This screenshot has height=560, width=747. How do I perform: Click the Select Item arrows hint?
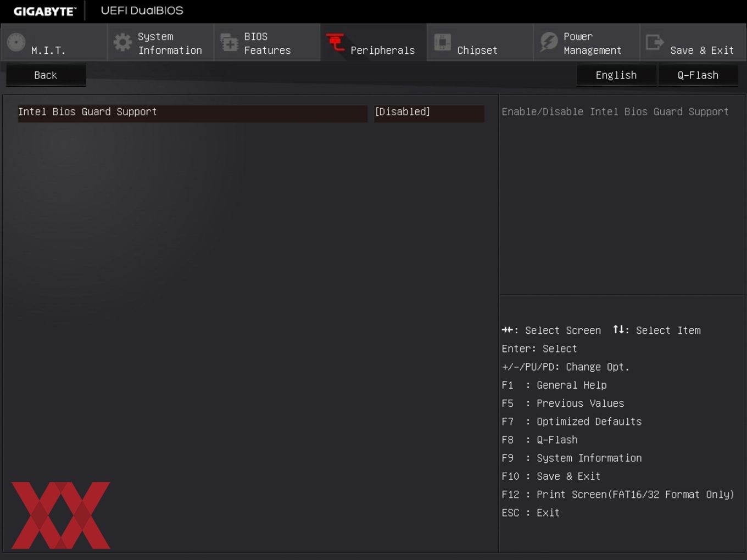pos(657,331)
